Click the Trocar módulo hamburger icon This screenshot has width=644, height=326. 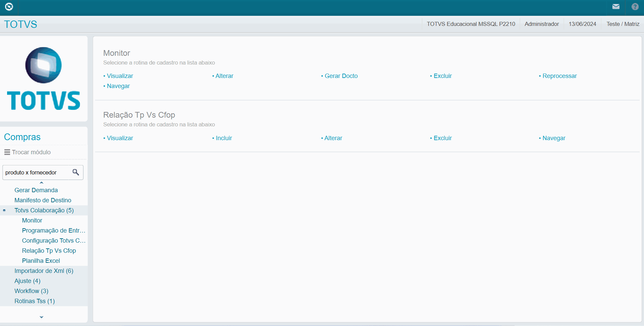[x=7, y=152]
